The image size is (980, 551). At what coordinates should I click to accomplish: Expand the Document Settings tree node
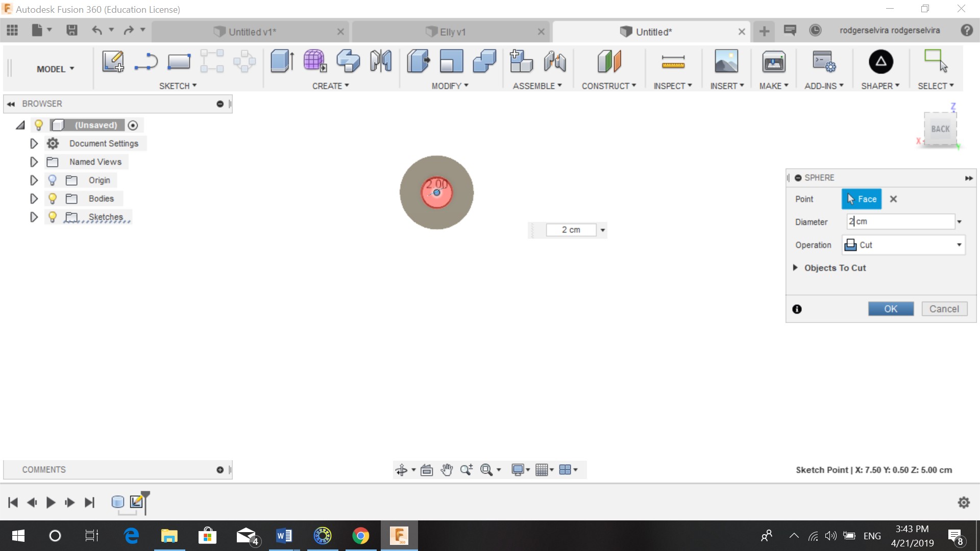pyautogui.click(x=34, y=143)
